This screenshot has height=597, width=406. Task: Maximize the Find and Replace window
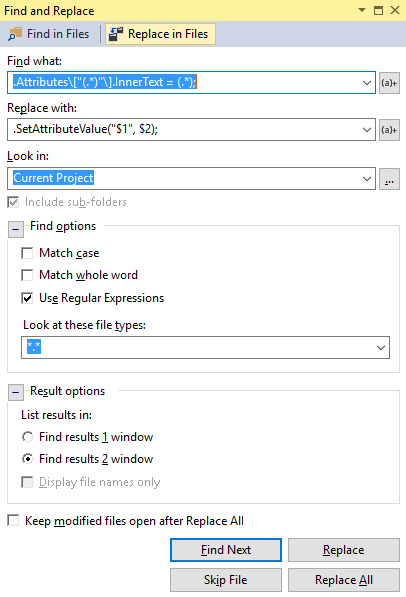tap(378, 10)
